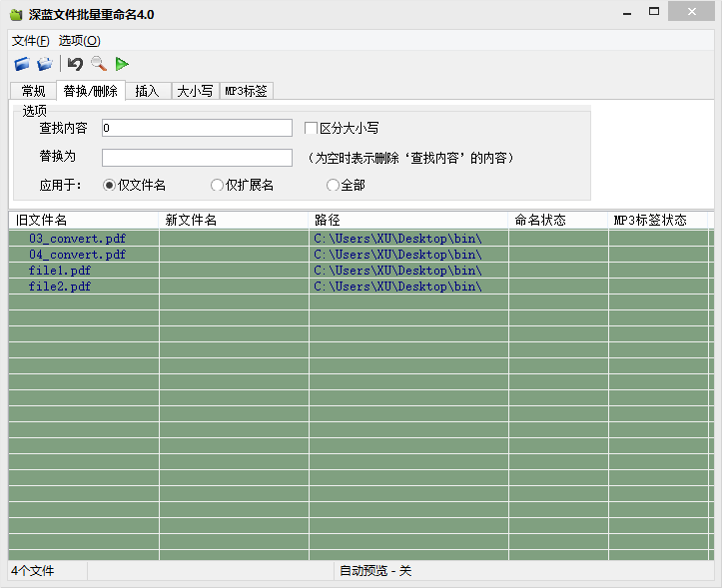Open the 大小写 tab
This screenshot has height=588, width=722.
coord(195,91)
